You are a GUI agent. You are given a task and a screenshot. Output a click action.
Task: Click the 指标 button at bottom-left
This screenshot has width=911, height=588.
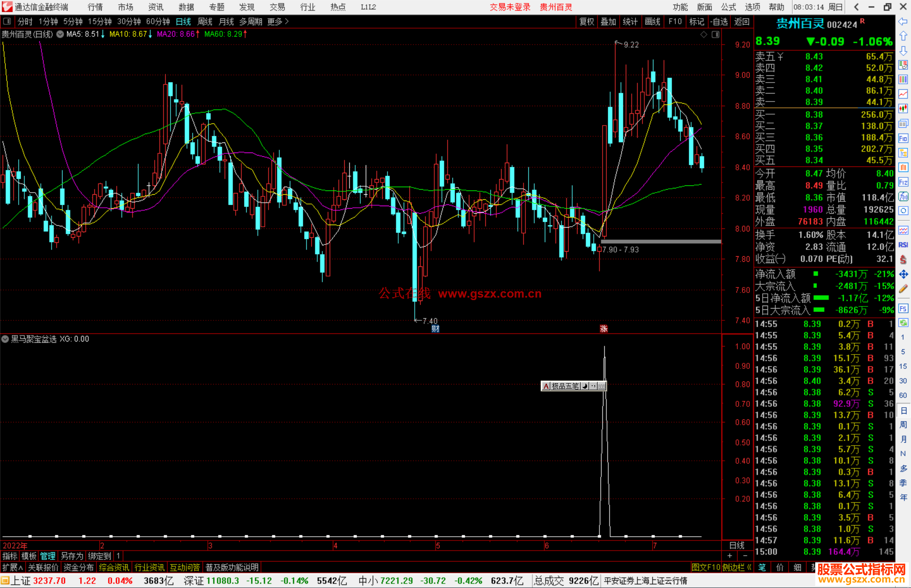(10, 556)
